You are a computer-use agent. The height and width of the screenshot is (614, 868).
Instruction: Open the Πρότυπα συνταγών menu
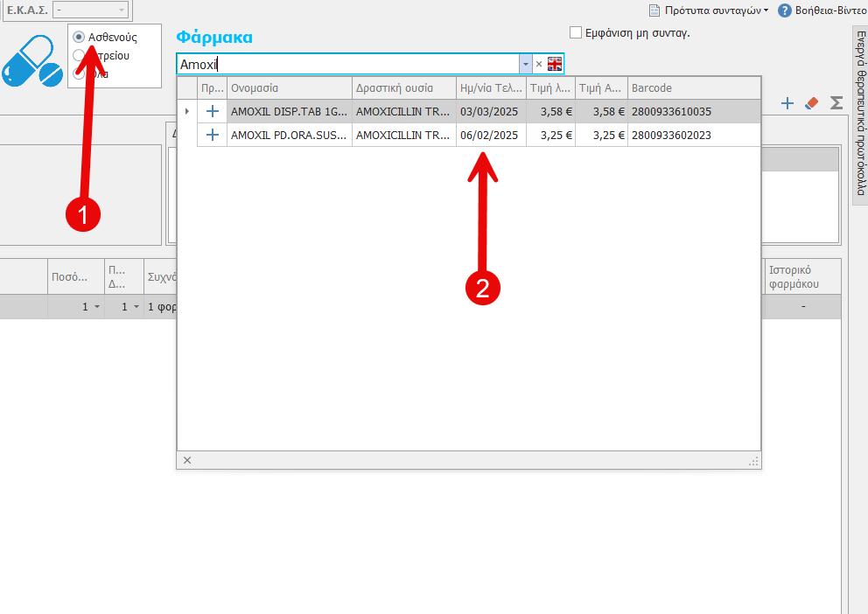[709, 10]
